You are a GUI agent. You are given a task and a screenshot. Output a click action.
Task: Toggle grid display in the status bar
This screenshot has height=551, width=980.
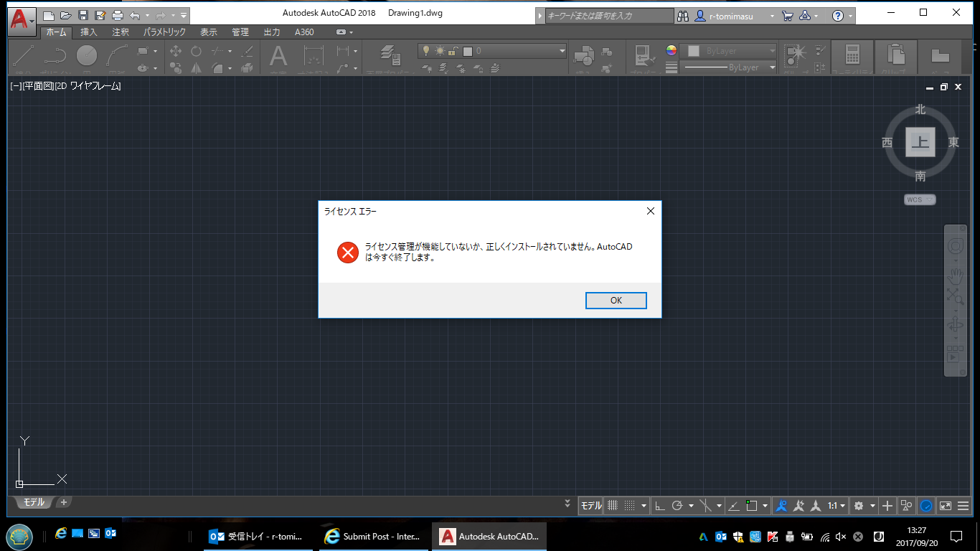612,506
